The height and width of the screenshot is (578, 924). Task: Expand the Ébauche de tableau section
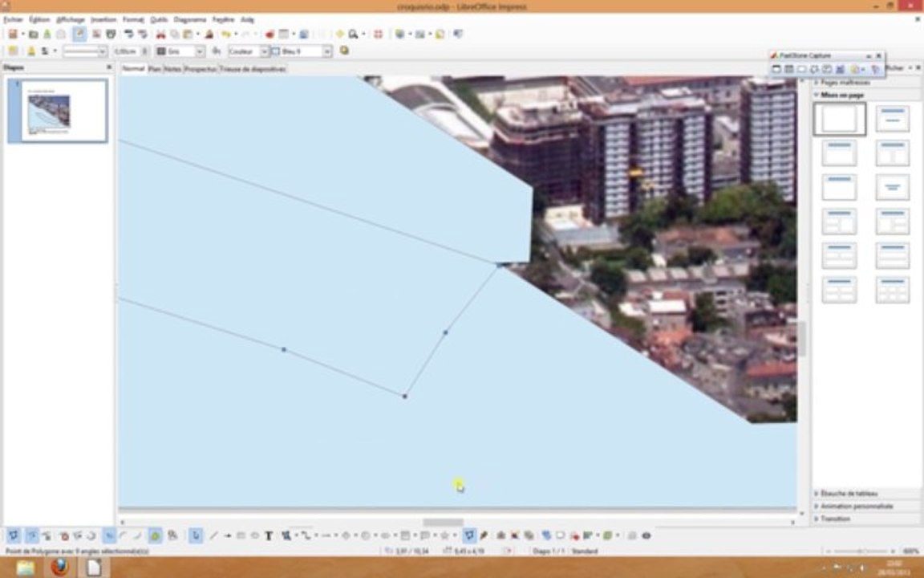[849, 493]
